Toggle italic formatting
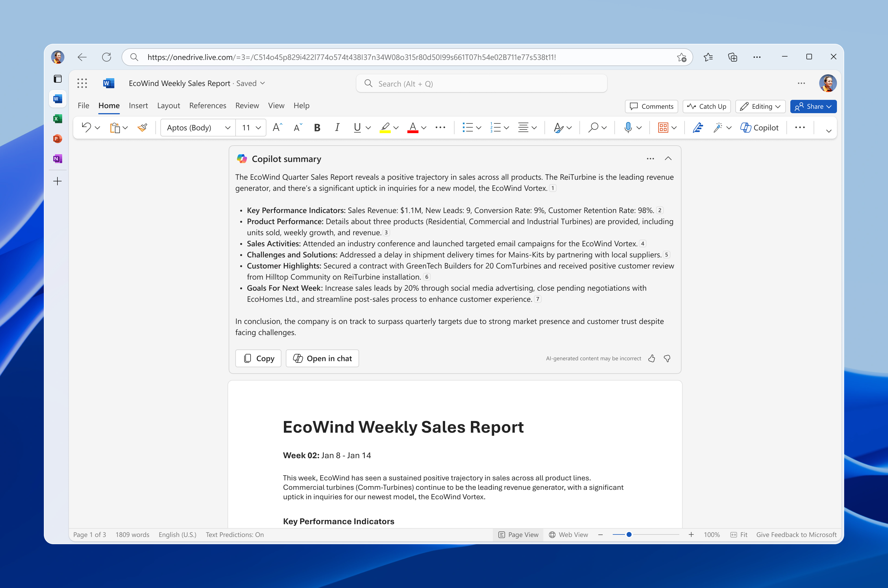 [x=337, y=128]
